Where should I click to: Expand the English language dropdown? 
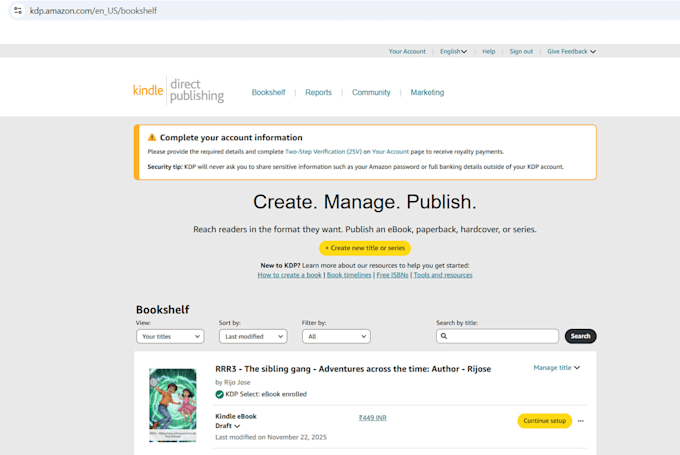(453, 51)
